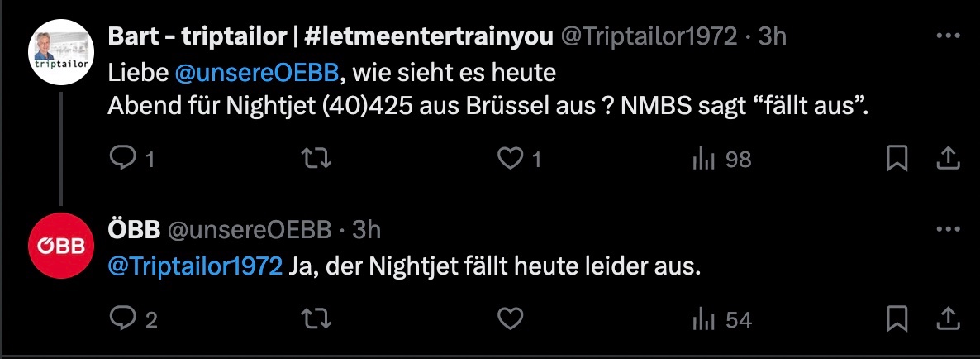This screenshot has width=980, height=359.
Task: Follow the blue @Triptailor1972 mention link
Action: 196,266
